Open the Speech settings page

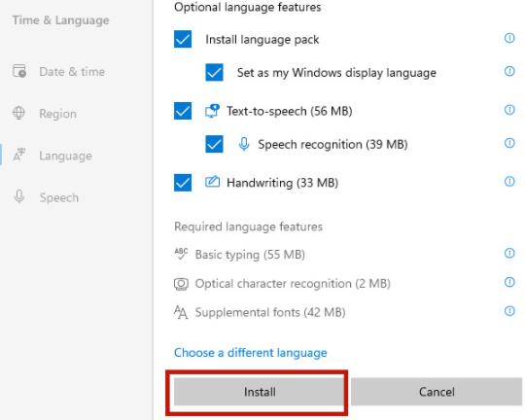coord(59,197)
